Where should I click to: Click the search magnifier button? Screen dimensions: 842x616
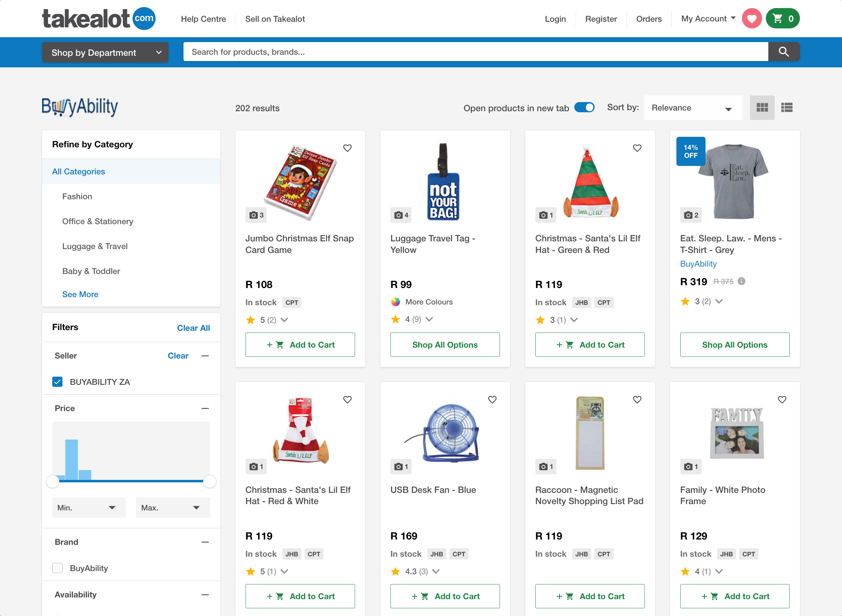783,52
